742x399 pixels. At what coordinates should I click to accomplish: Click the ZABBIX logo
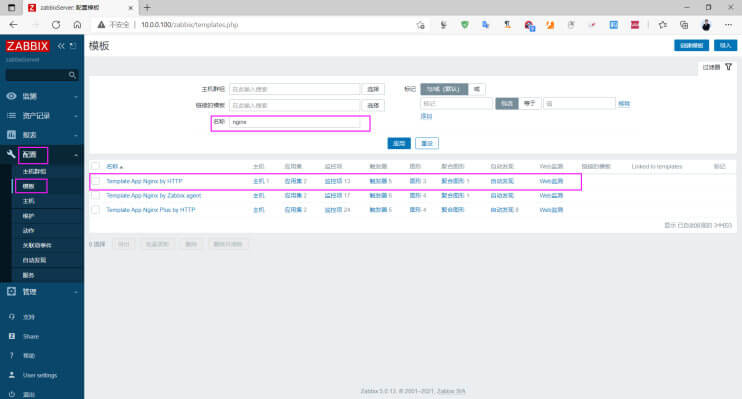[x=27, y=46]
